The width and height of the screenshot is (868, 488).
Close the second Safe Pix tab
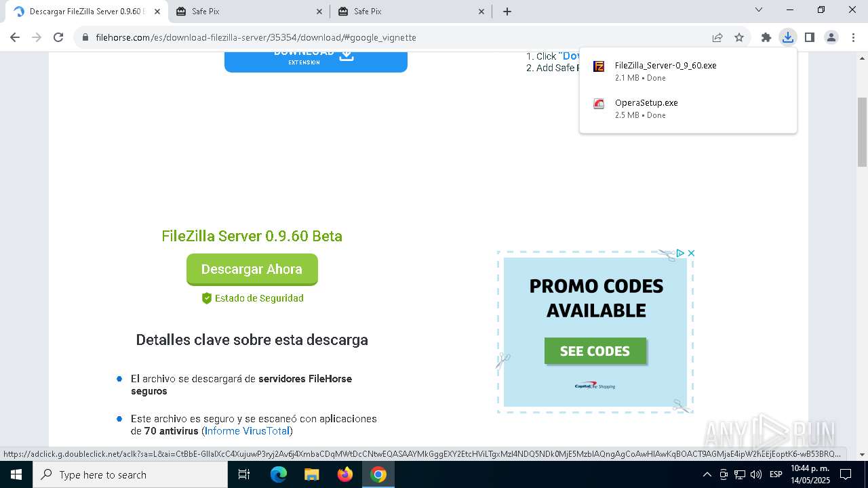click(320, 12)
